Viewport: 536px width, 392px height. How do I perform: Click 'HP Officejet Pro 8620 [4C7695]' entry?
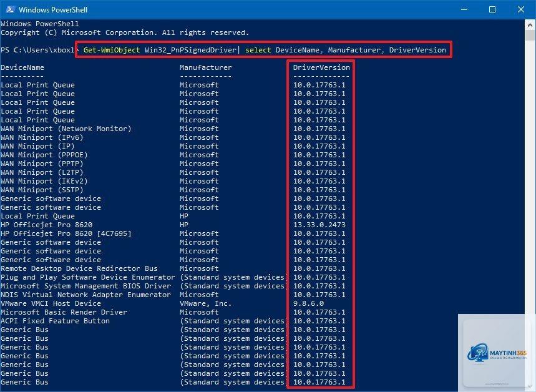(66, 233)
